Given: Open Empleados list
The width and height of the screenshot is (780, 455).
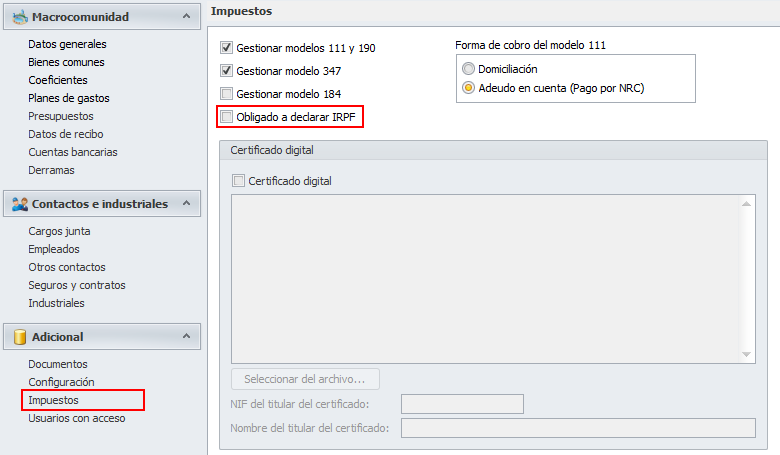Looking at the screenshot, I should click(x=54, y=249).
